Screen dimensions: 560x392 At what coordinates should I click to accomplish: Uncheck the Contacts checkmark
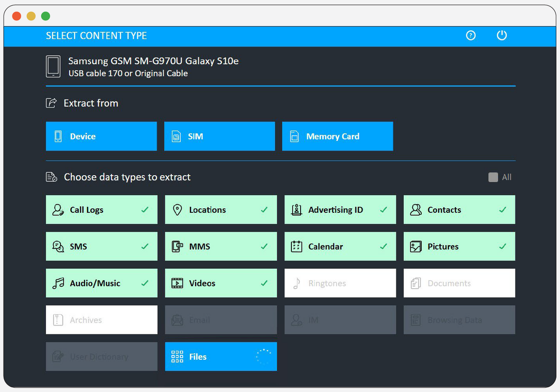pos(503,210)
